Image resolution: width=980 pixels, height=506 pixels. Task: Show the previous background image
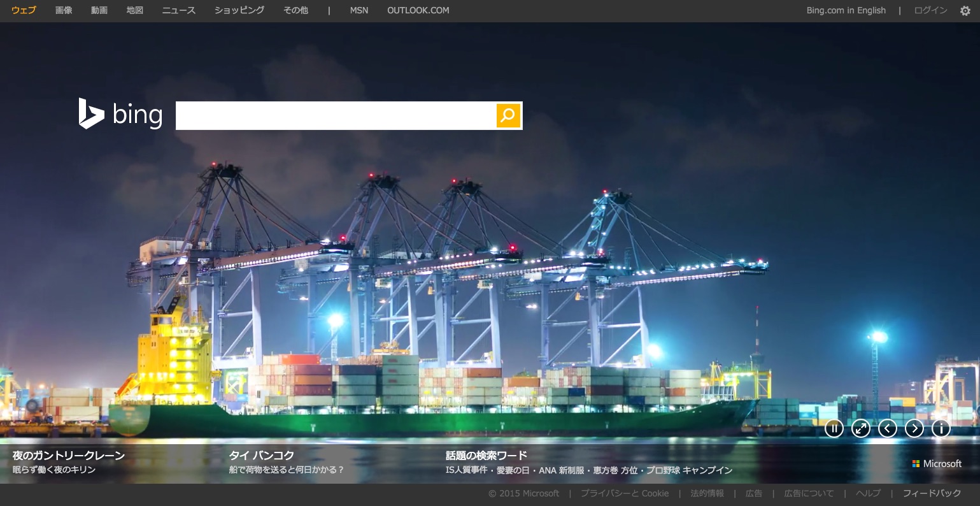pos(887,428)
